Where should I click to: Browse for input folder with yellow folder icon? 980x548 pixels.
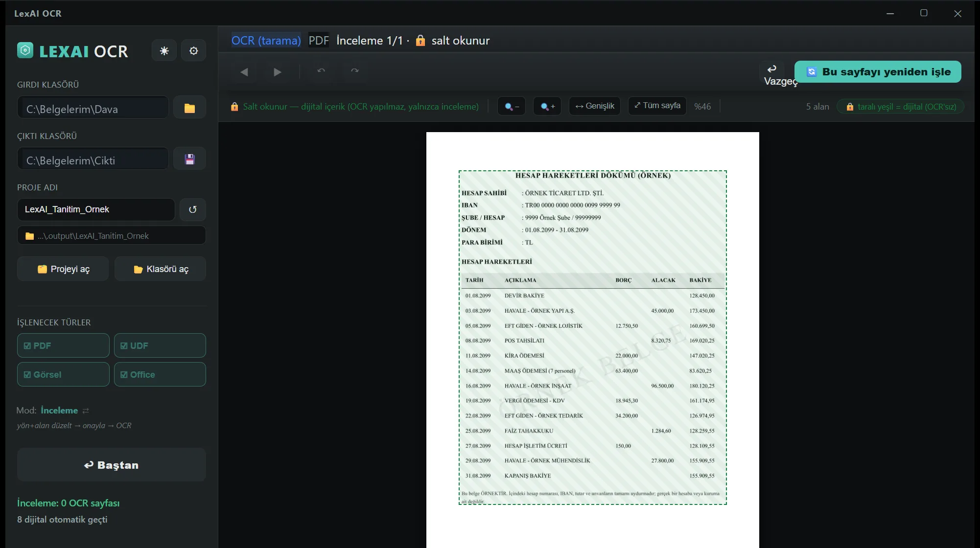point(189,108)
